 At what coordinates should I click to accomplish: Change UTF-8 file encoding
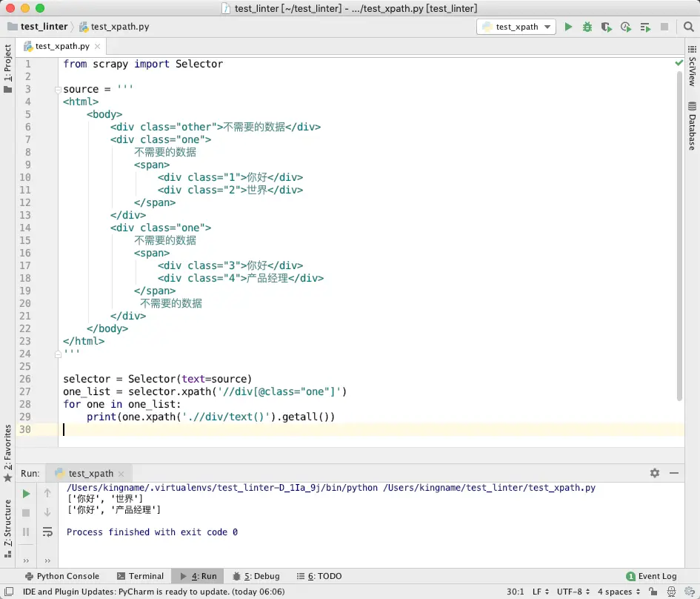[573, 592]
